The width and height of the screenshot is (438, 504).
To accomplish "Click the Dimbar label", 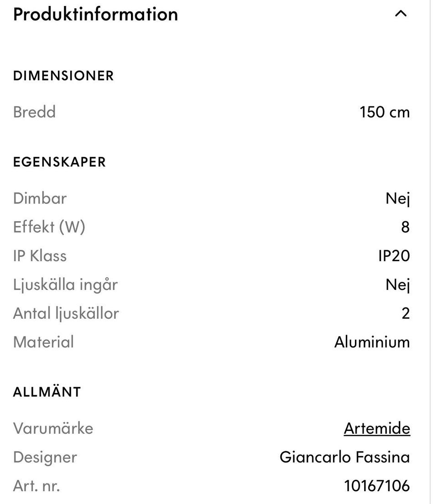I will pos(40,198).
